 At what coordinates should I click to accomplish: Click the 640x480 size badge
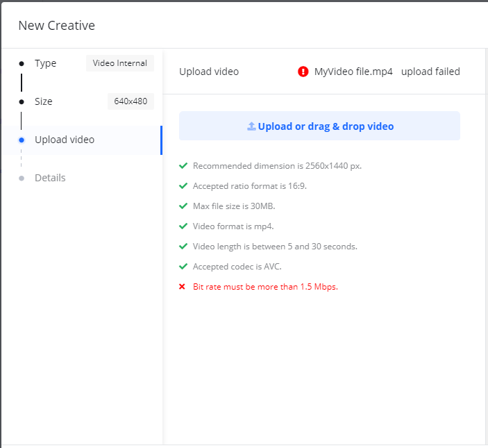coord(131,101)
